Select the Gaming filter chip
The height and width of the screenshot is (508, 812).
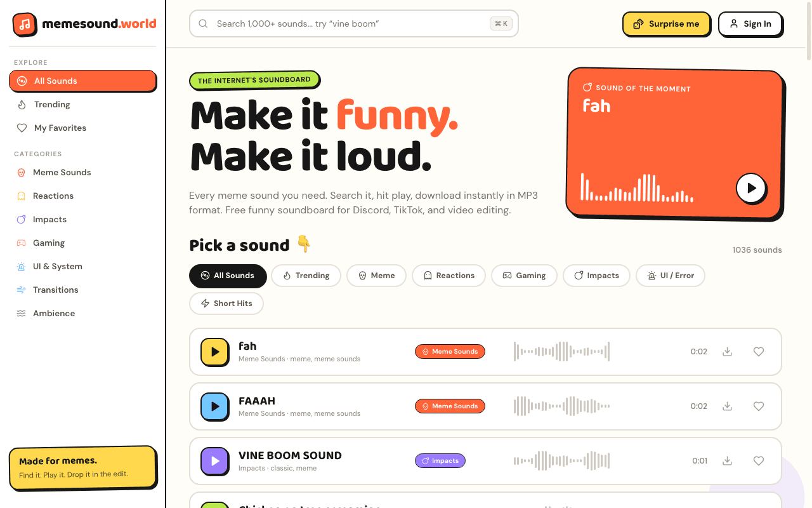point(524,276)
